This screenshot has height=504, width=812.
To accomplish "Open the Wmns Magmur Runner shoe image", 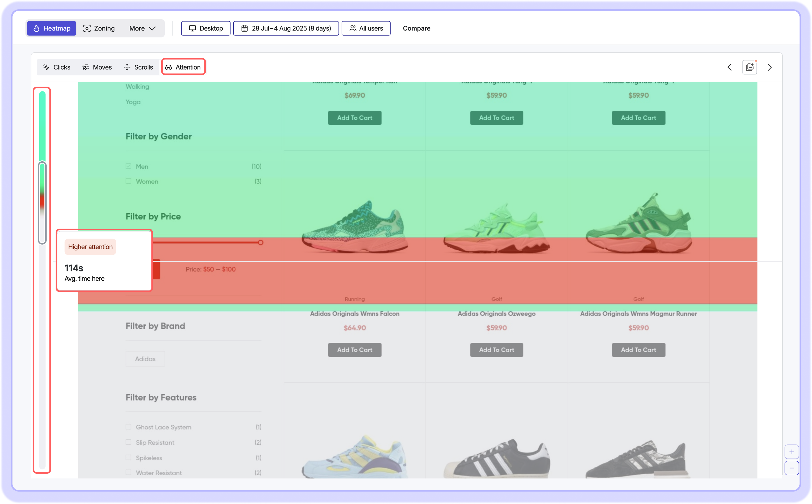I will coord(639,223).
